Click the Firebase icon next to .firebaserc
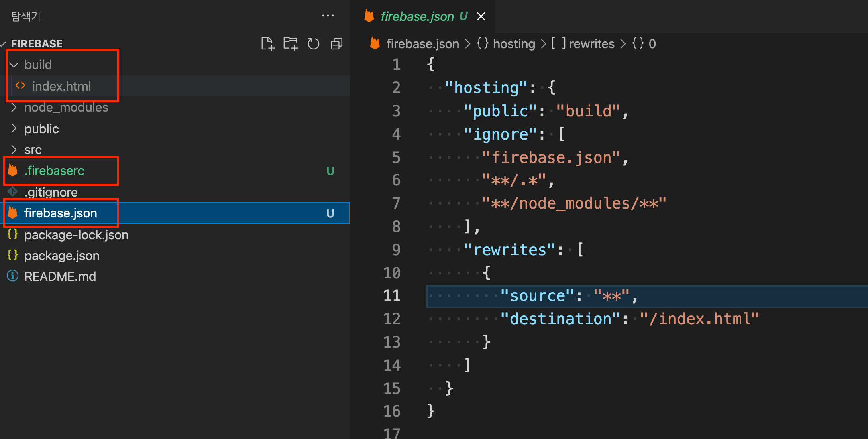The height and width of the screenshot is (439, 868). click(x=12, y=171)
